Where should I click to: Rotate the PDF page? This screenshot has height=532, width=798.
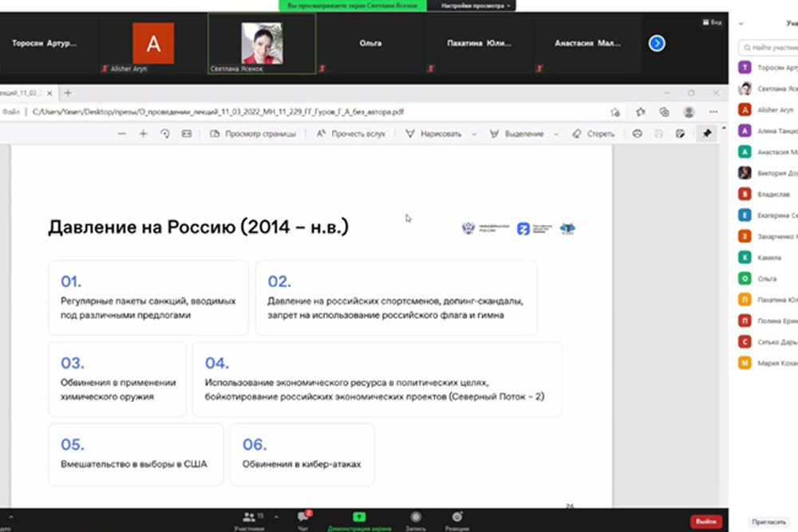(x=165, y=134)
